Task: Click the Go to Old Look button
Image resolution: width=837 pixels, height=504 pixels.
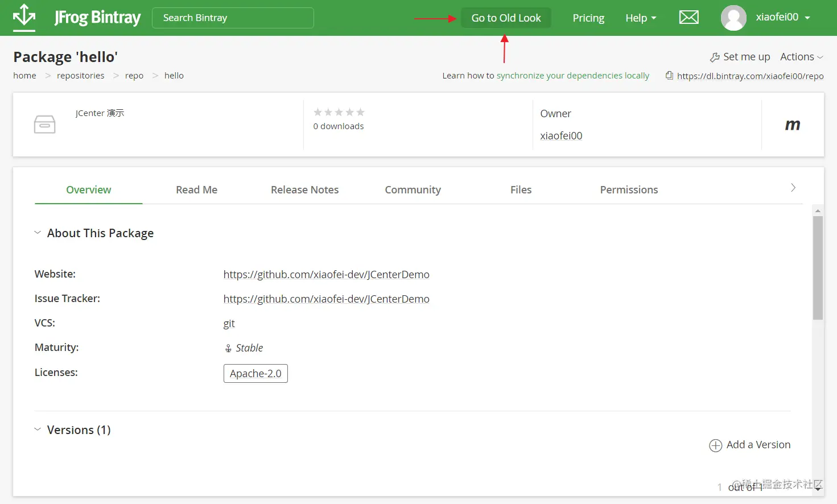Action: coord(506,18)
